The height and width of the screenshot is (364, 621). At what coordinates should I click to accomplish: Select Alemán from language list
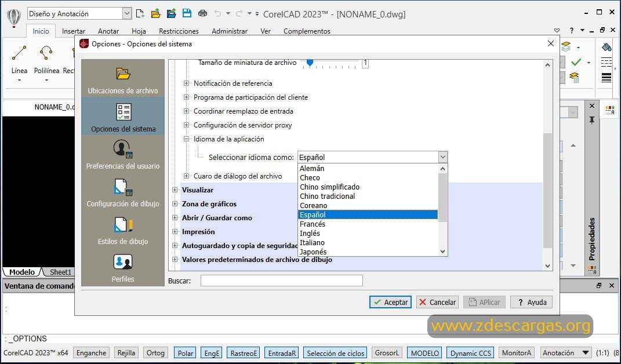click(x=368, y=168)
